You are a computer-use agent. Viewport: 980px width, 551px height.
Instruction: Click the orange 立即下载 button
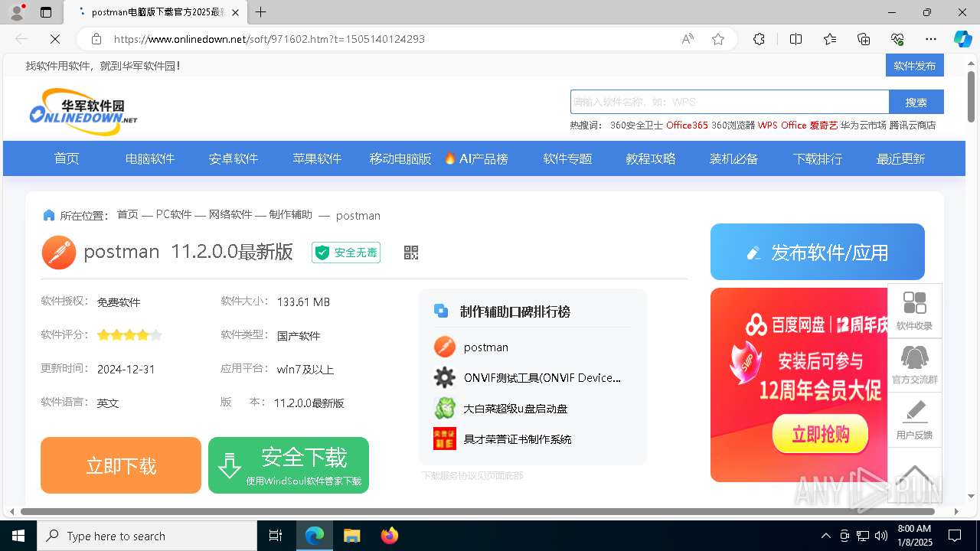121,465
